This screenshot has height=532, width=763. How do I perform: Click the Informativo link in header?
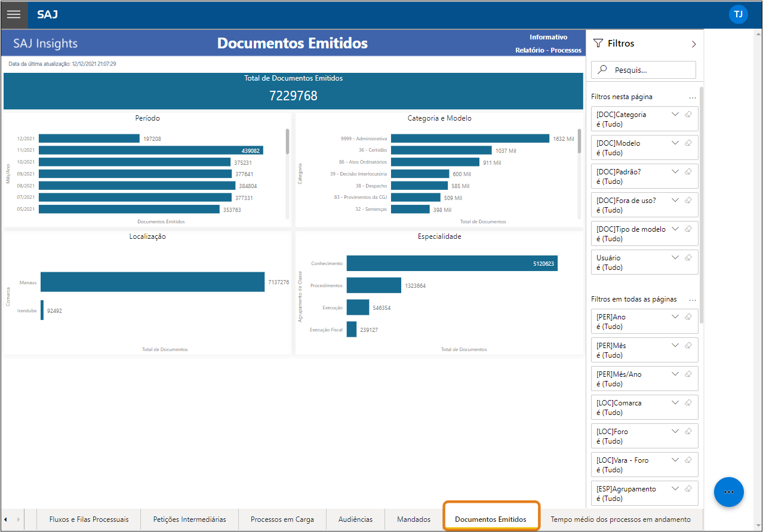click(x=548, y=37)
